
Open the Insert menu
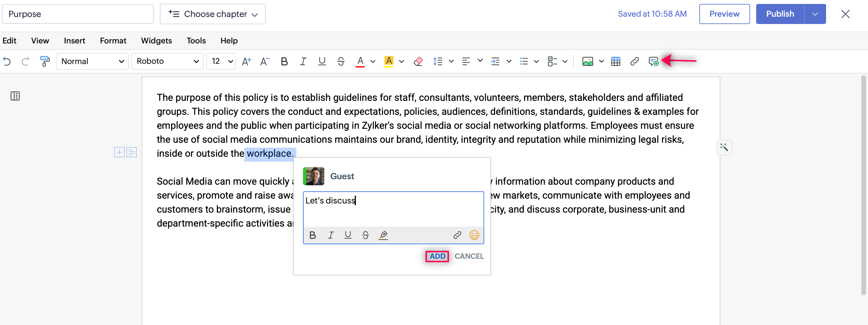[x=74, y=40]
